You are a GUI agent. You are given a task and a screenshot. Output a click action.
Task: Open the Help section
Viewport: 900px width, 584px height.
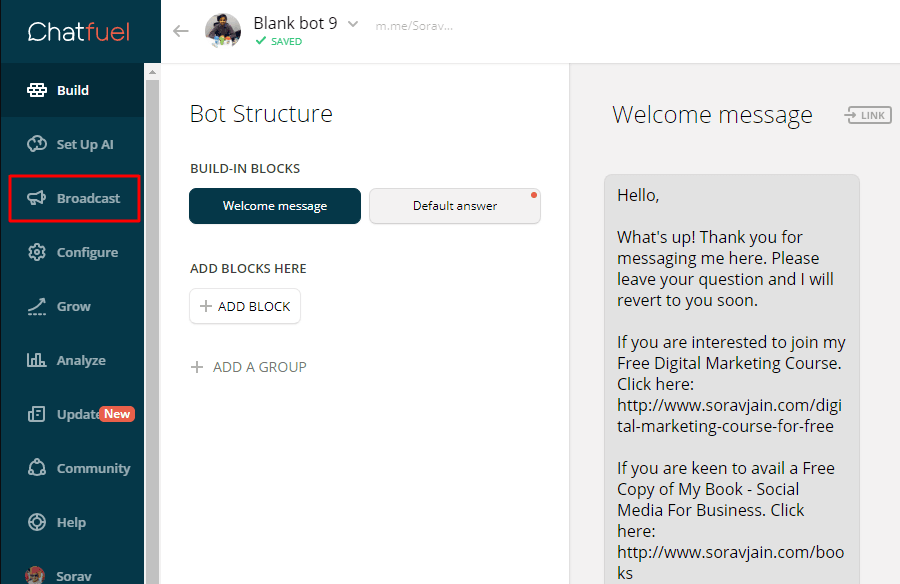click(72, 522)
